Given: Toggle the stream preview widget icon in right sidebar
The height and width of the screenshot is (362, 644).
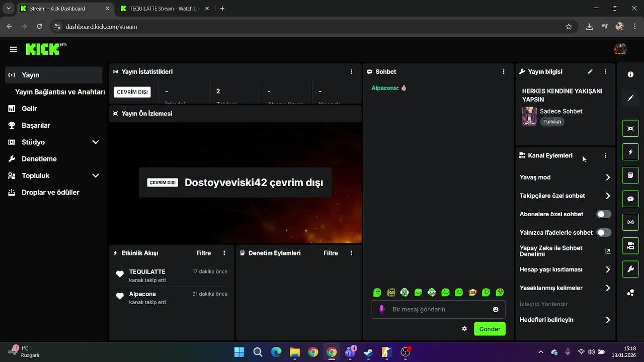Looking at the screenshot, I should [630, 128].
